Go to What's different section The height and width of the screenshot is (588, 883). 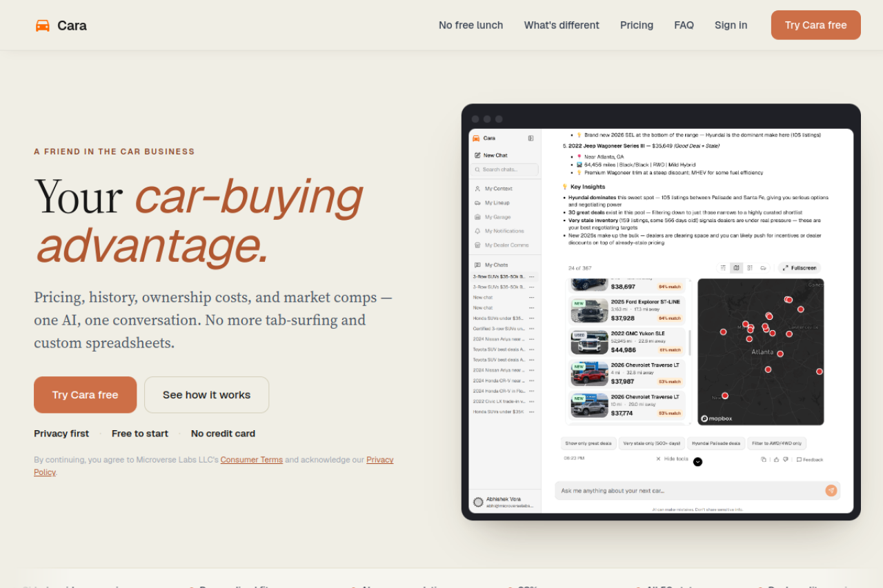coord(562,25)
